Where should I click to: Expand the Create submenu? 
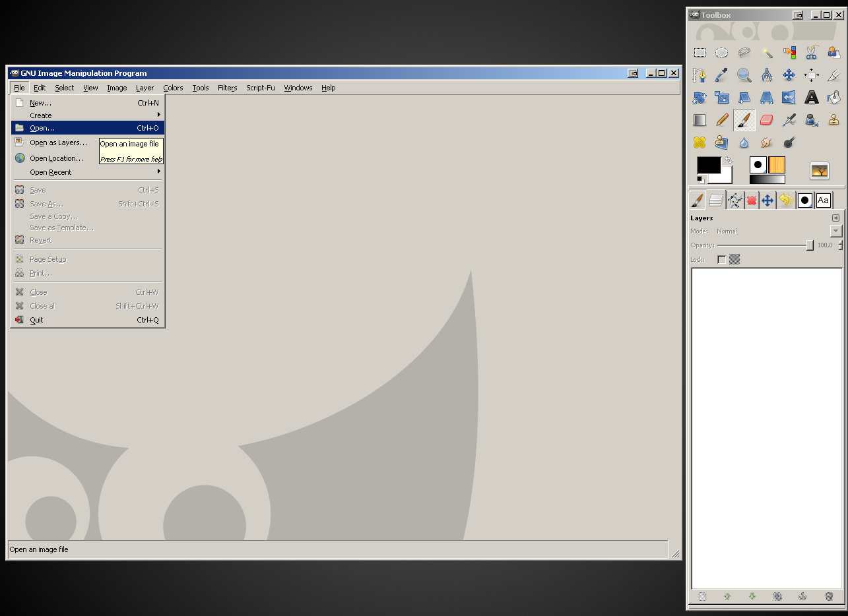click(x=88, y=115)
